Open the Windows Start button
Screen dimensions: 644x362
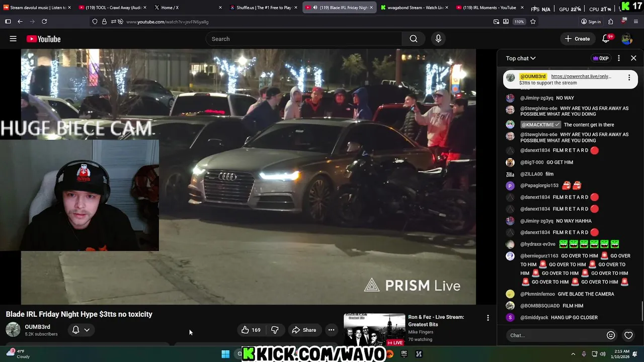click(x=225, y=354)
